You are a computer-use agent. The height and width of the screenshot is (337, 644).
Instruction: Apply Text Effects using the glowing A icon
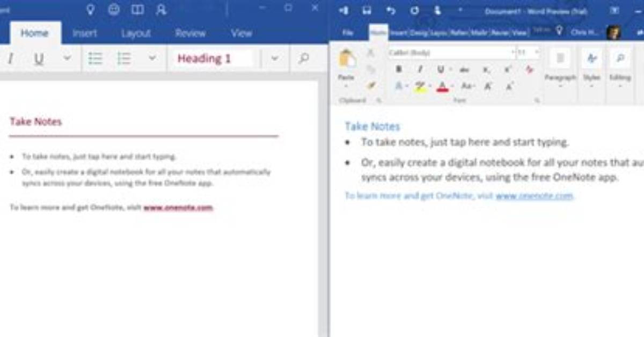click(x=399, y=86)
